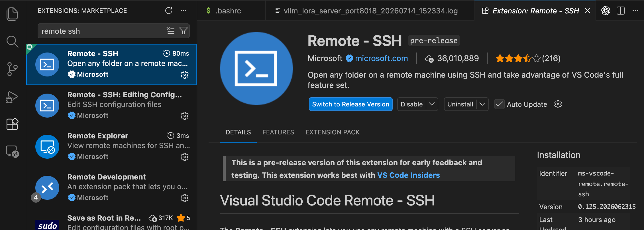
Task: Close the Extension: Remote - SSH tab
Action: click(588, 11)
